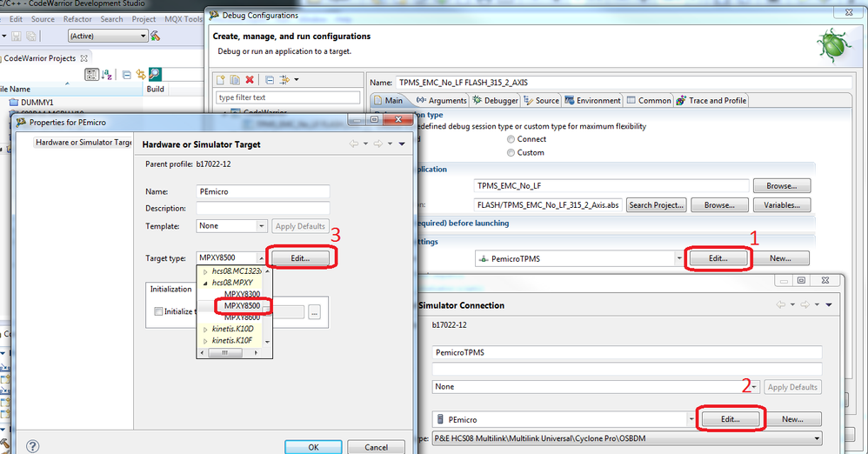The width and height of the screenshot is (868, 454).
Task: Open the MQX Tools menu
Action: [184, 19]
